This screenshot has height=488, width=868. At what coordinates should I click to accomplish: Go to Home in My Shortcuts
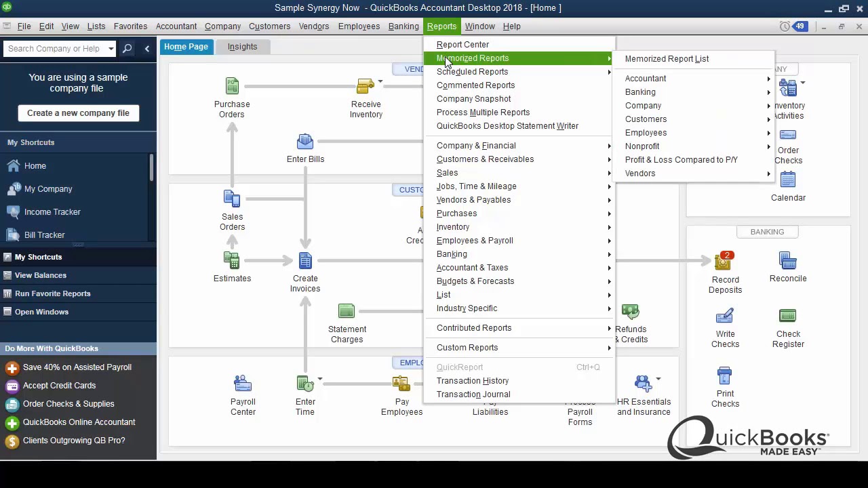[x=35, y=166]
